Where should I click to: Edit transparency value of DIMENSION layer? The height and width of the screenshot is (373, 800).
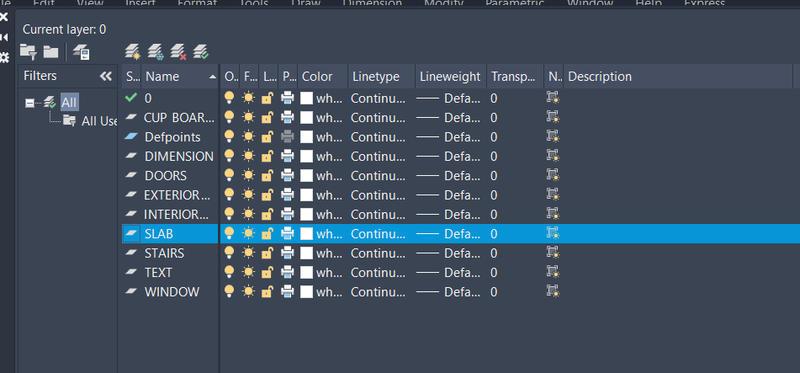(x=494, y=156)
